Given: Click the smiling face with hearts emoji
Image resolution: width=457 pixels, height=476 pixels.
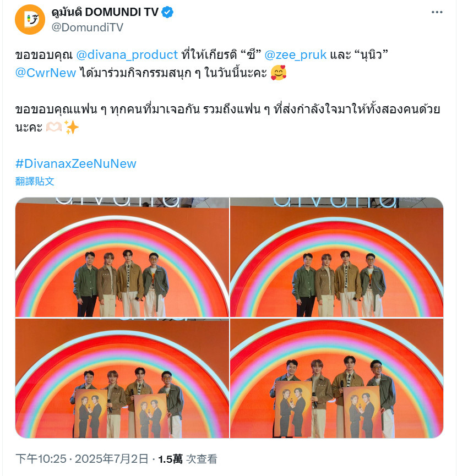Looking at the screenshot, I should [x=279, y=73].
